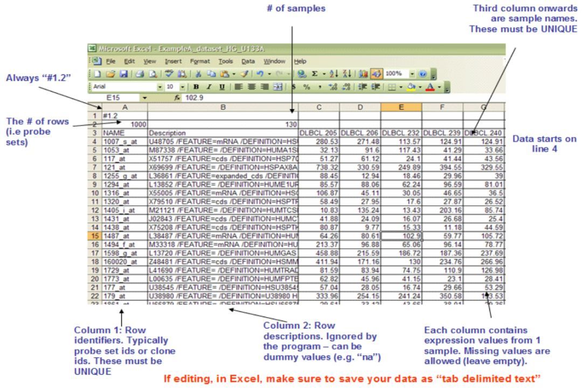Open the File menu
582x392 pixels.
coord(110,61)
